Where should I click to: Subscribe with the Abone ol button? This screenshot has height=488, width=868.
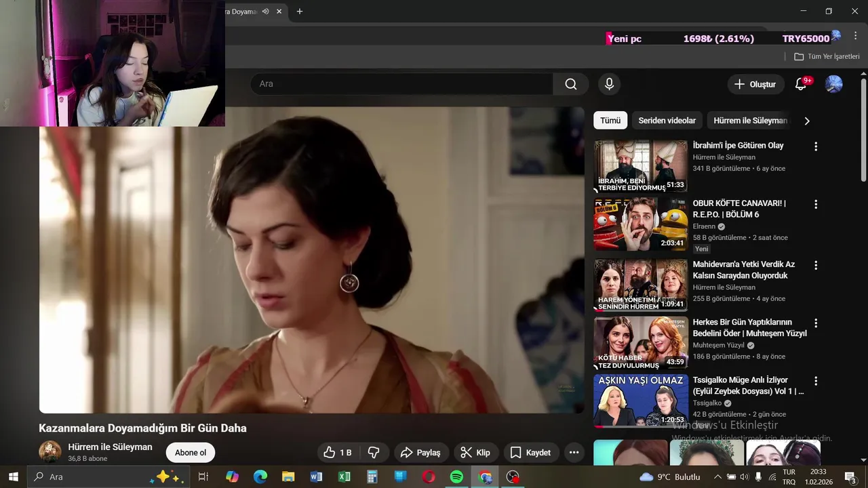191,453
